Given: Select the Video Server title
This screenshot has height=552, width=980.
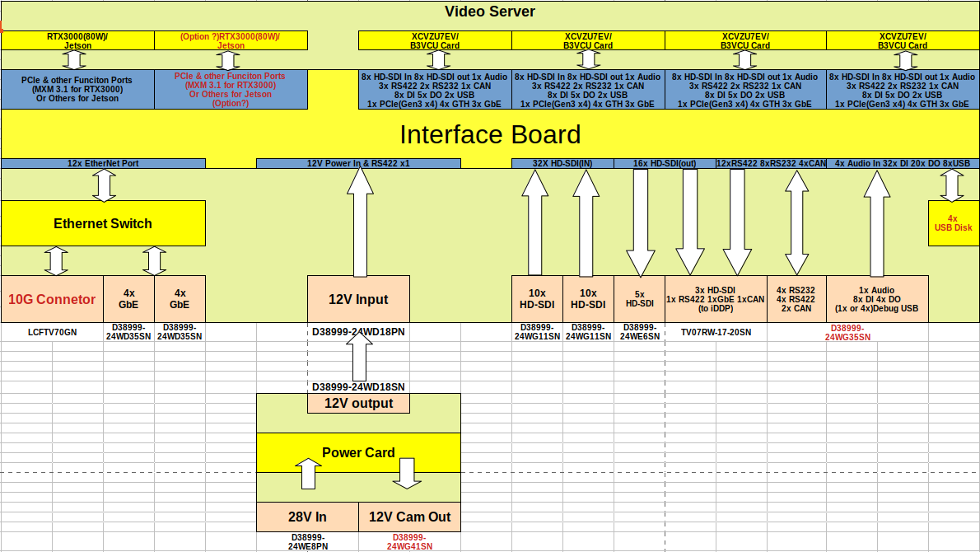Looking at the screenshot, I should click(490, 12).
